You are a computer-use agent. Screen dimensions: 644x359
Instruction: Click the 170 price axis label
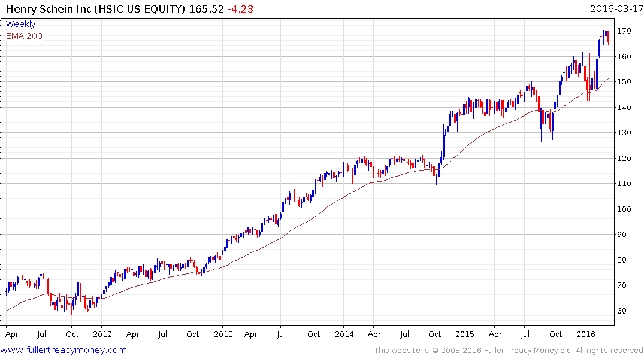click(x=624, y=31)
